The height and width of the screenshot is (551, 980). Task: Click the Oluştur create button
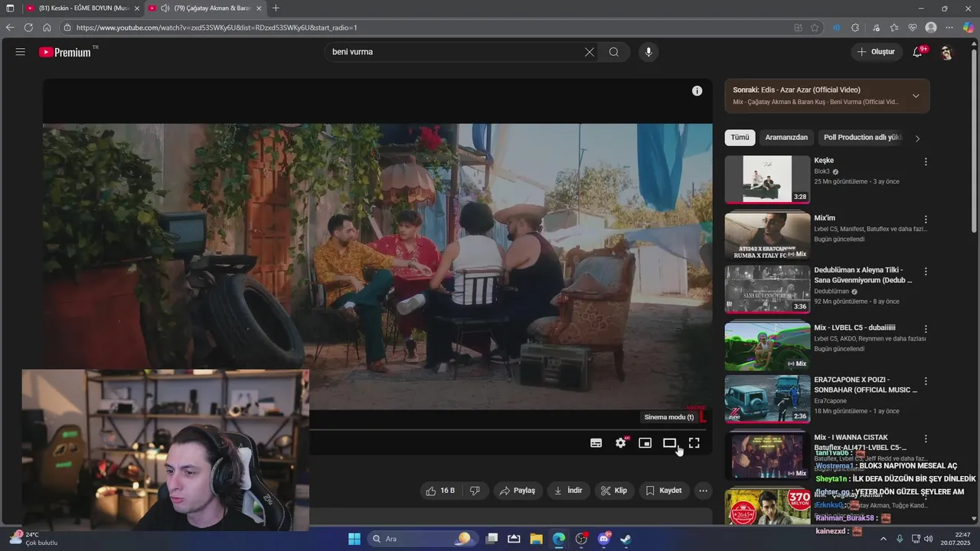[876, 52]
